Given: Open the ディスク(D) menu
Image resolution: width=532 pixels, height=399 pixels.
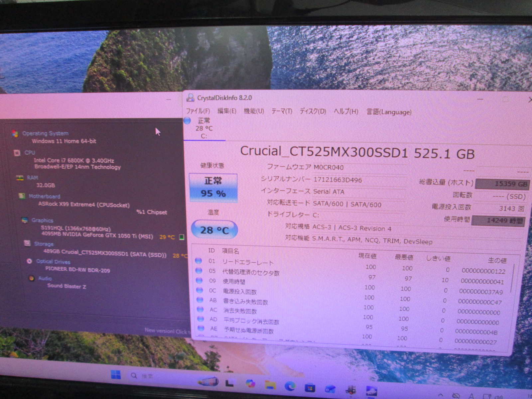Looking at the screenshot, I should 313,111.
